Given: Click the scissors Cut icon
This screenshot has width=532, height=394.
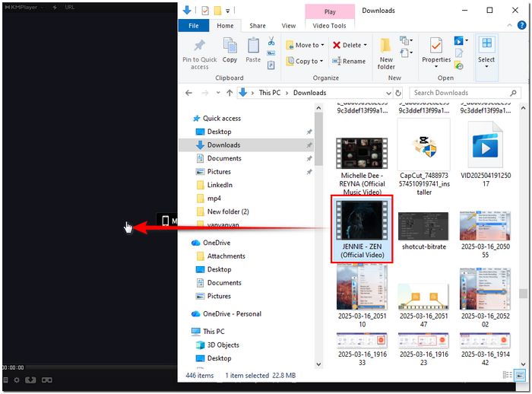Looking at the screenshot, I should [x=271, y=41].
